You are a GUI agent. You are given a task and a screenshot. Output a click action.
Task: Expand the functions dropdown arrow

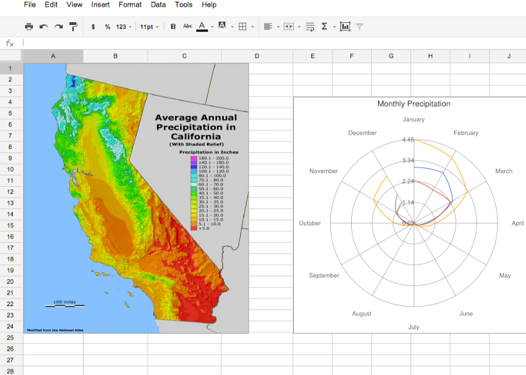[334, 27]
